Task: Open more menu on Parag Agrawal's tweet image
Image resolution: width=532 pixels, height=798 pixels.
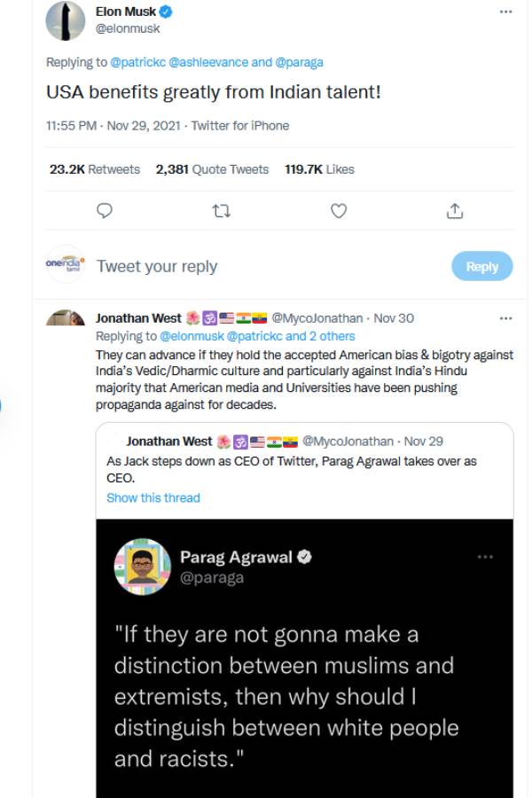Action: (484, 557)
